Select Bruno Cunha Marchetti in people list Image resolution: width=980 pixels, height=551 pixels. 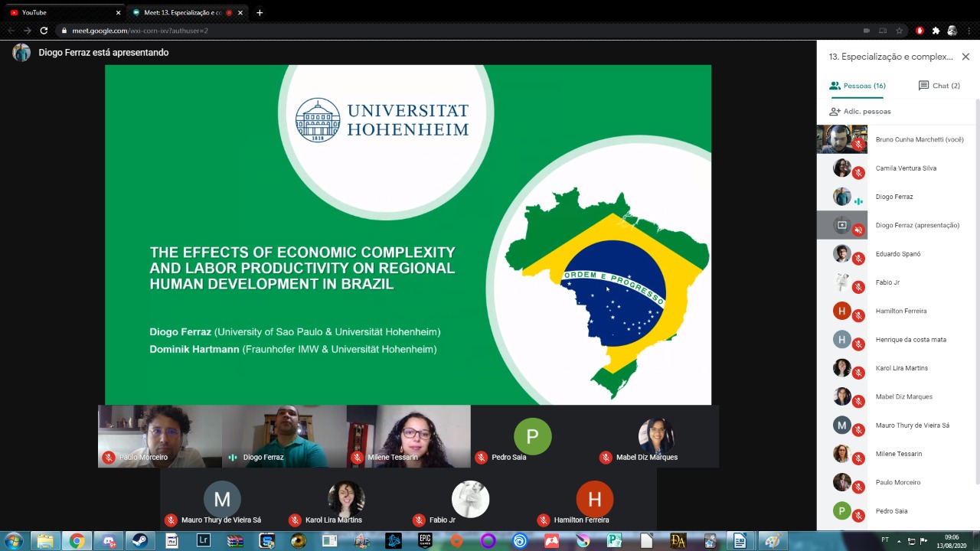(x=897, y=139)
